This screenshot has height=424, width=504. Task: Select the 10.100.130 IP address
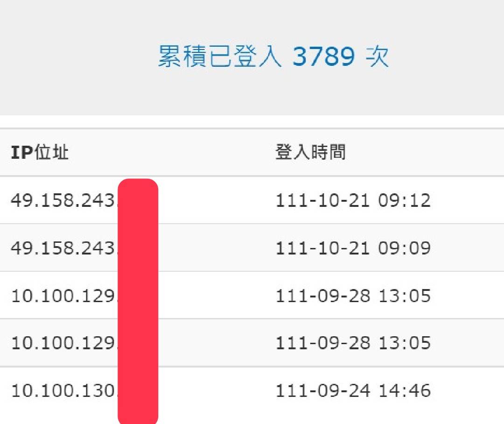pos(63,390)
